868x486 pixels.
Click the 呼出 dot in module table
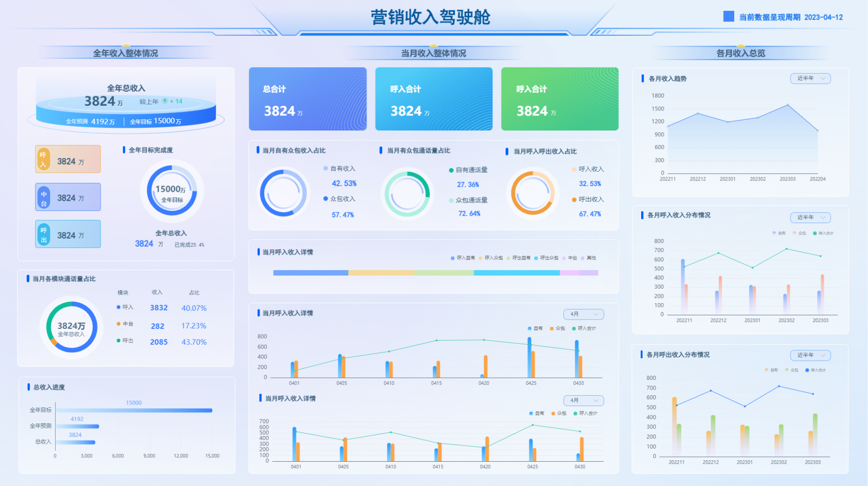118,341
